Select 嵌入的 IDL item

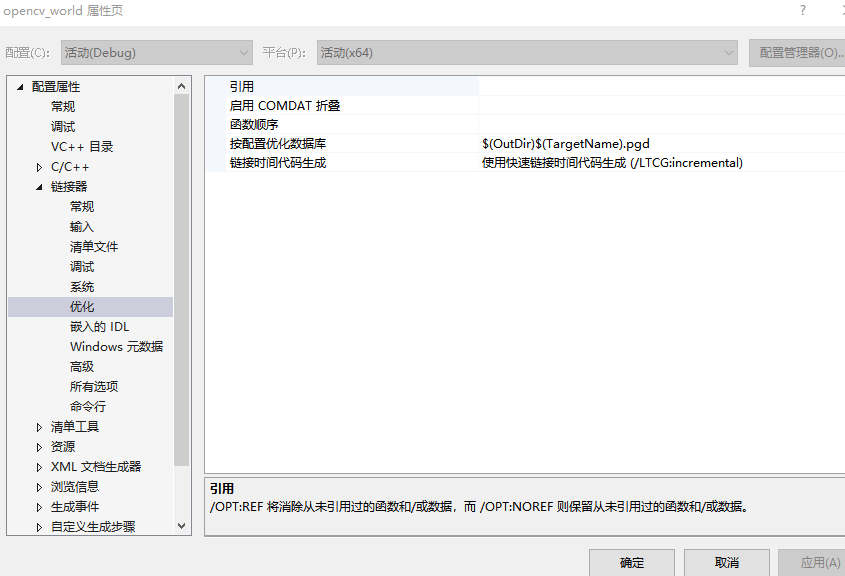tap(100, 327)
